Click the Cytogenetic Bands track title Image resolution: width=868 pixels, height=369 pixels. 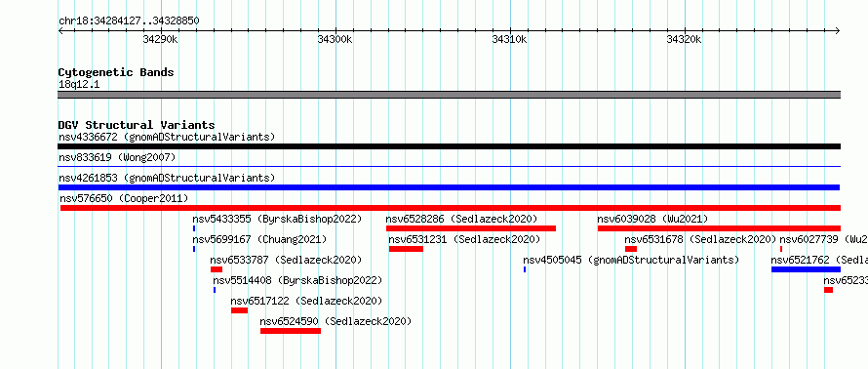point(116,72)
